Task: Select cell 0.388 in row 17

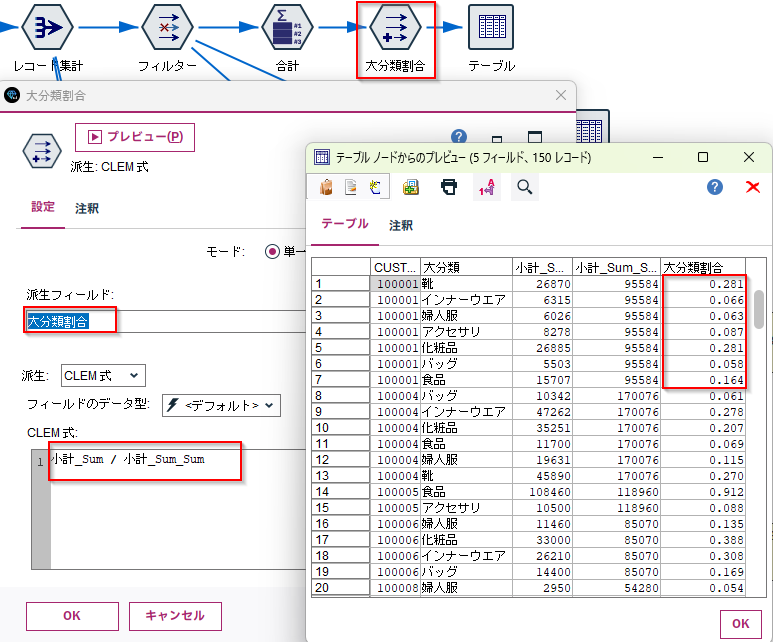Action: [x=703, y=539]
